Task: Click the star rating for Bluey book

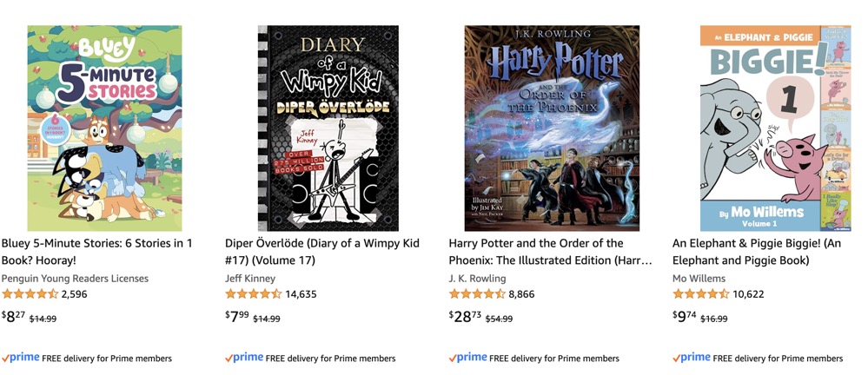Action: point(30,294)
